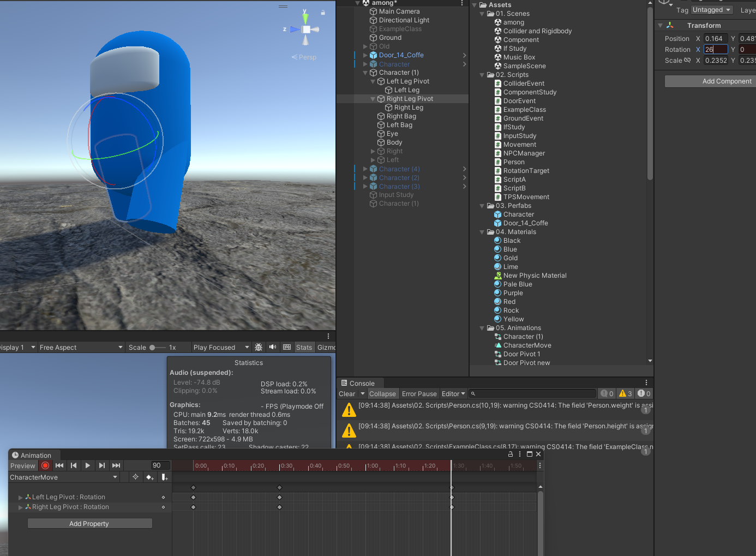Click the Animation frame number field

[160, 465]
